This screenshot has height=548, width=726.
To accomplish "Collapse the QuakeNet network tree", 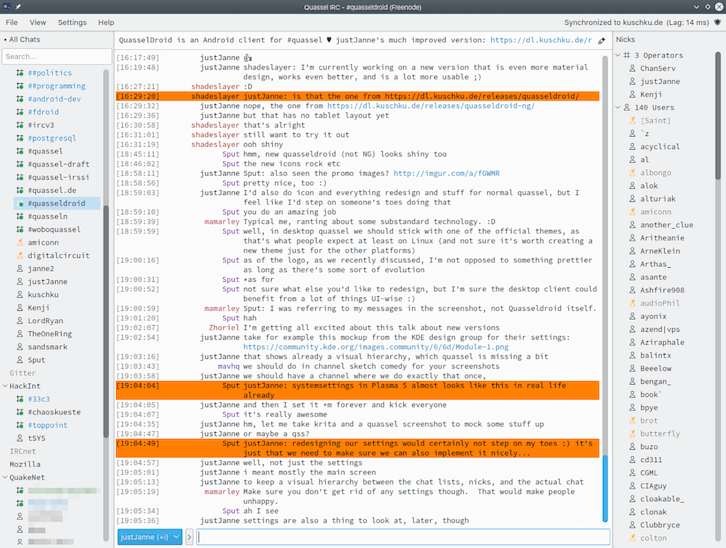I will 5,477.
